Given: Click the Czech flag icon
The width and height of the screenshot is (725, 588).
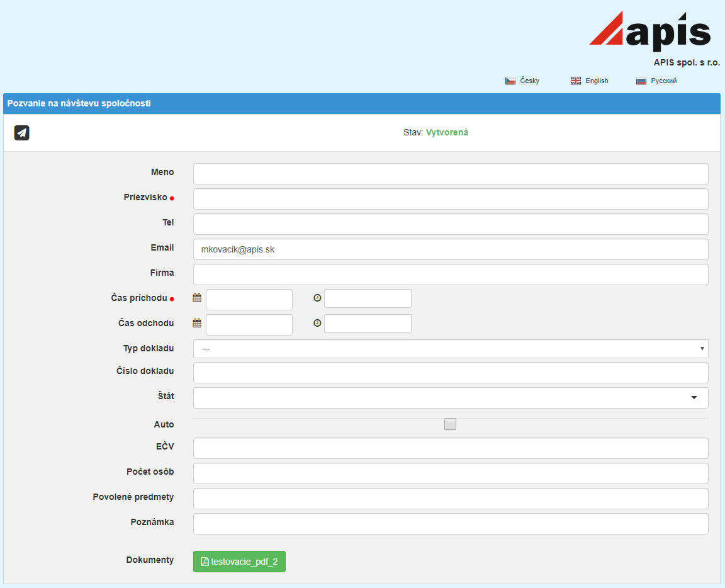Looking at the screenshot, I should tap(510, 81).
